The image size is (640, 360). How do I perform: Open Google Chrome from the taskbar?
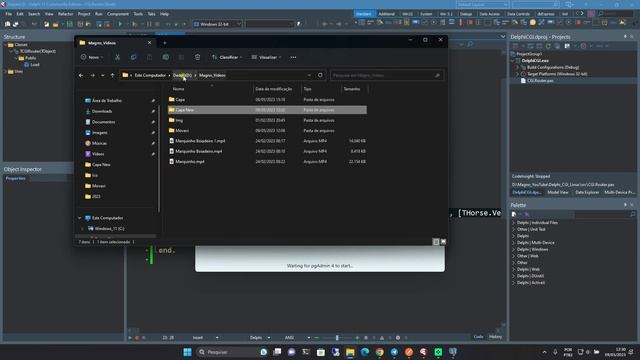[x=380, y=352]
